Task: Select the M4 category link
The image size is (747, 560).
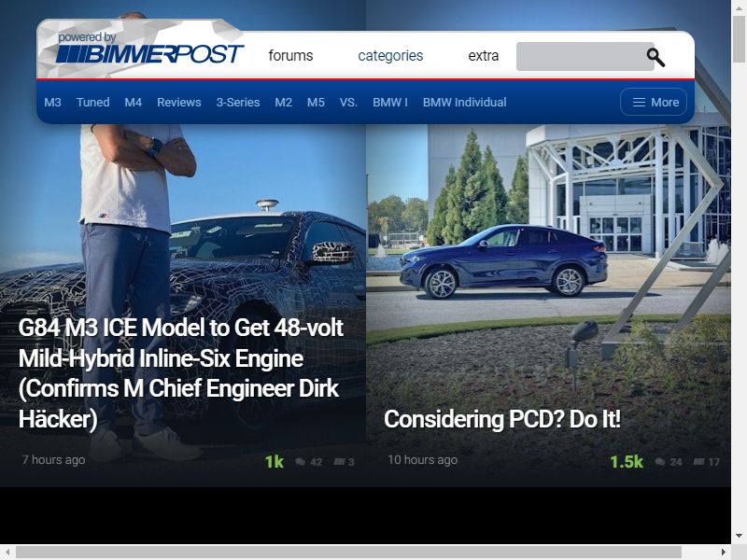Action: 133,102
